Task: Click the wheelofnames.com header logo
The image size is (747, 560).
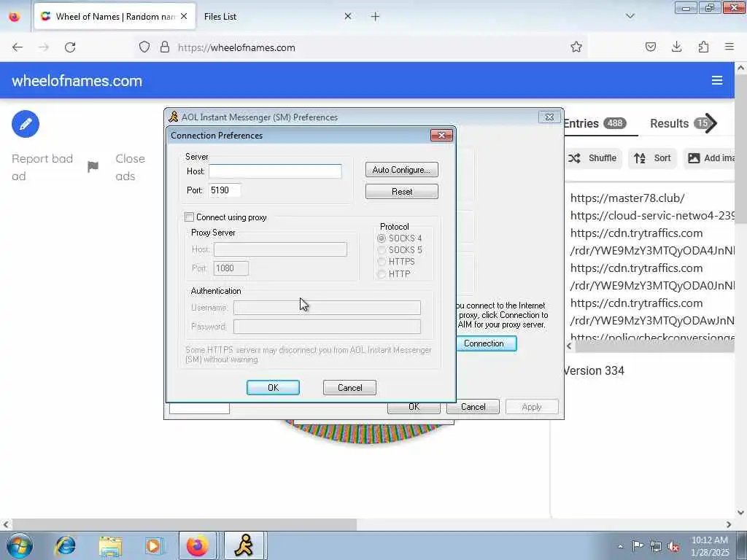Action: tap(77, 80)
